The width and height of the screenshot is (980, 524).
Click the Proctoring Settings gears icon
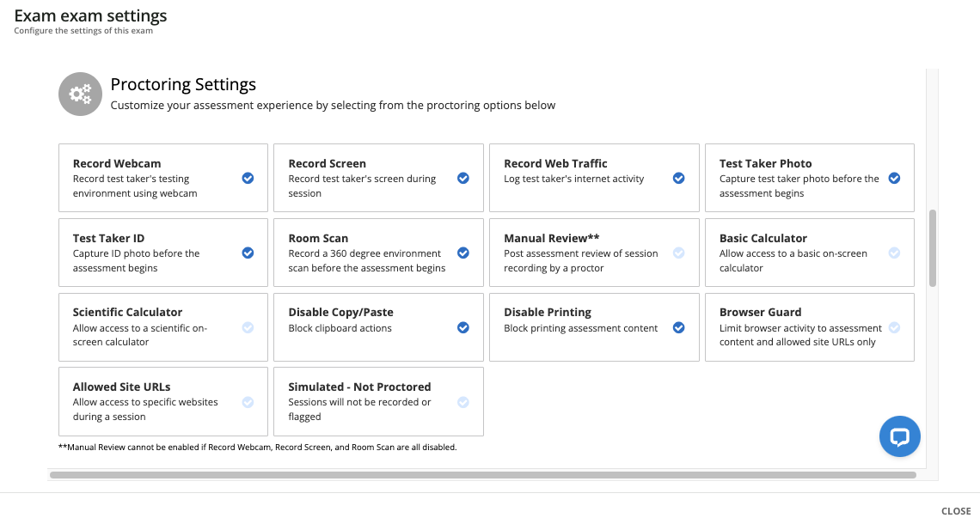[80, 94]
